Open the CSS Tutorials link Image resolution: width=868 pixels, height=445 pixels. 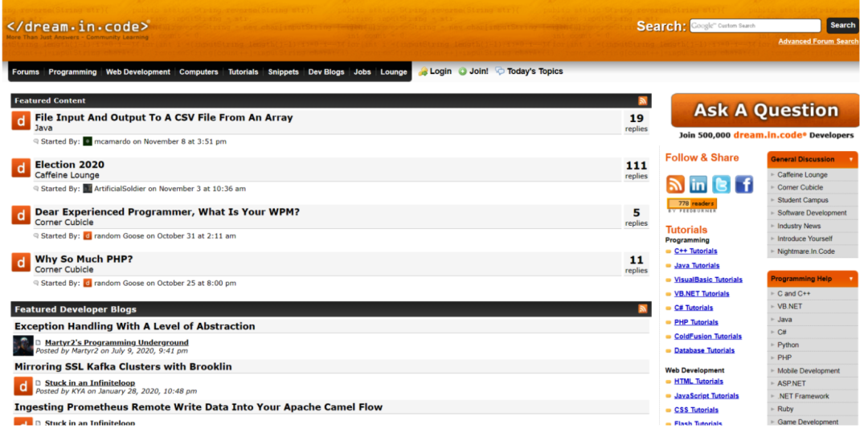click(x=696, y=410)
